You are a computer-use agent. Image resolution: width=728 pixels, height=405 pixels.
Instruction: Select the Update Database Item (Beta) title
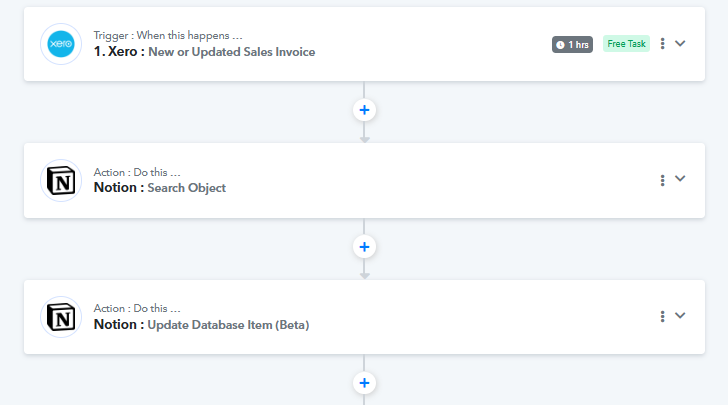tap(228, 325)
